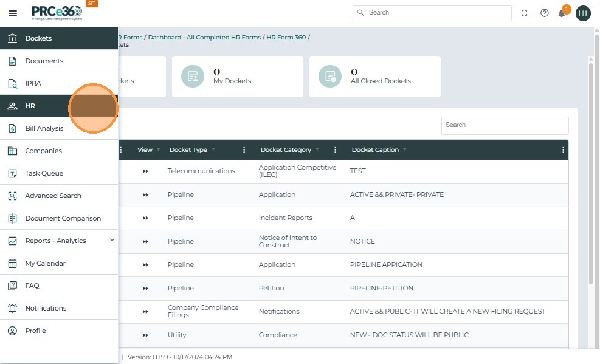Click the table Search input field
Screen dimensions: 600x364
(505, 125)
